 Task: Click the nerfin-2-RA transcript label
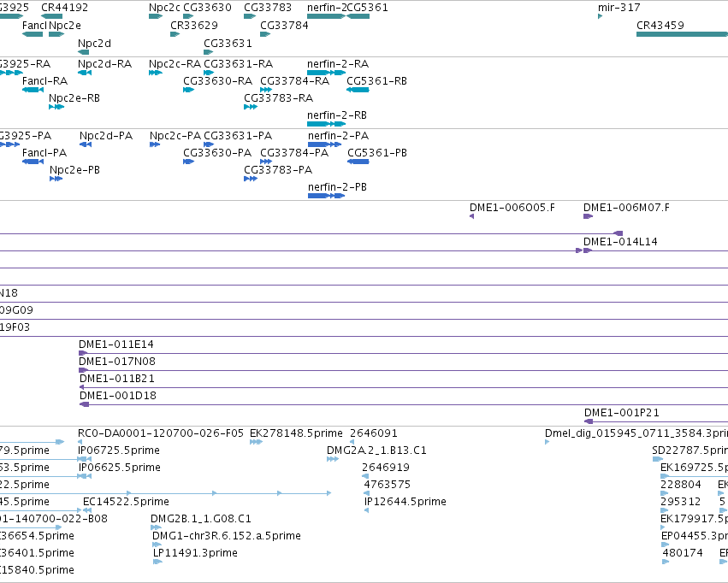[x=338, y=63]
